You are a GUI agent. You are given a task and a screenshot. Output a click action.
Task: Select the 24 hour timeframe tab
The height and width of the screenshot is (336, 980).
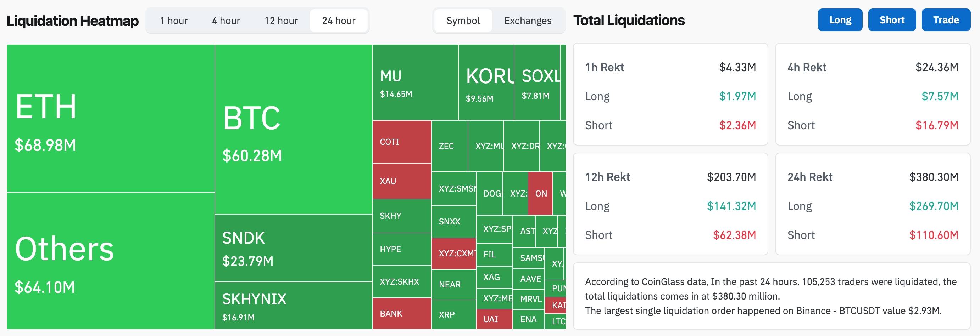[x=339, y=21]
